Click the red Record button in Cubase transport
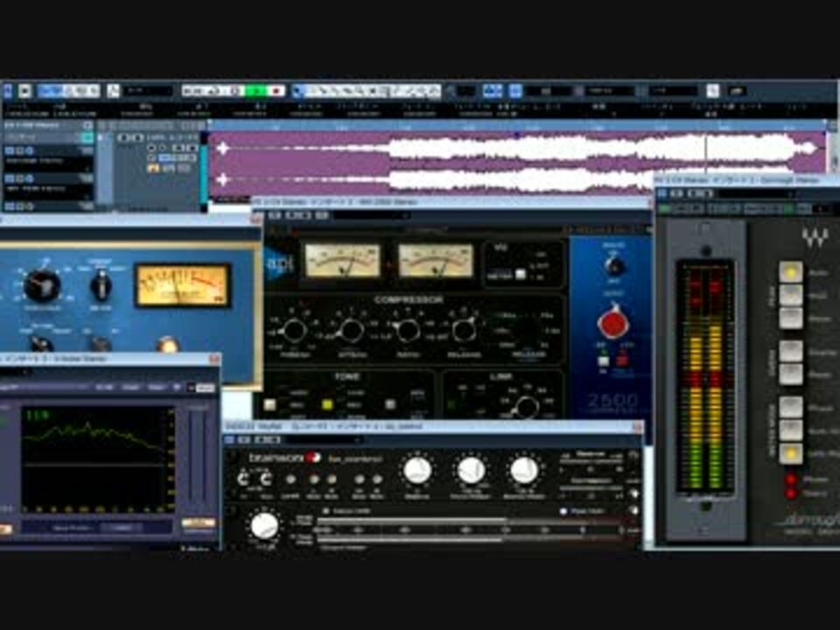The height and width of the screenshot is (630, 840). point(276,91)
